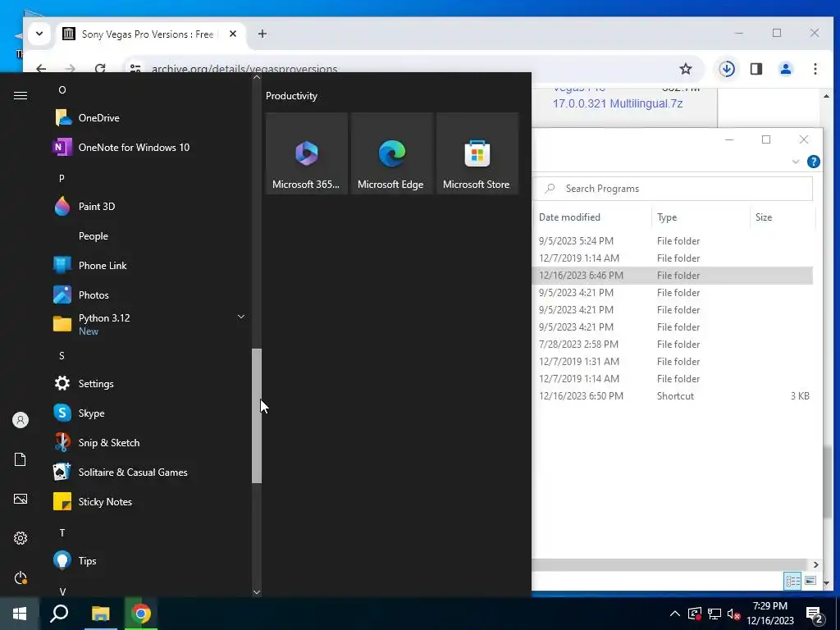Open the Microsoft Store tile

pyautogui.click(x=477, y=153)
